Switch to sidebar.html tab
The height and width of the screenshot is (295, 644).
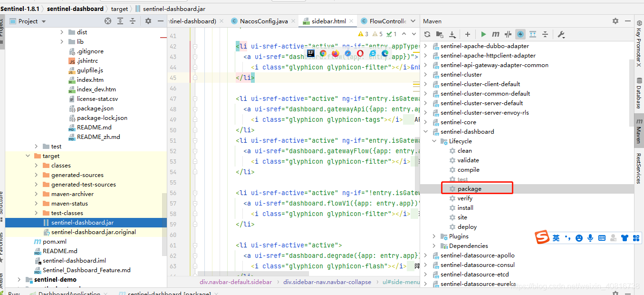(x=329, y=21)
